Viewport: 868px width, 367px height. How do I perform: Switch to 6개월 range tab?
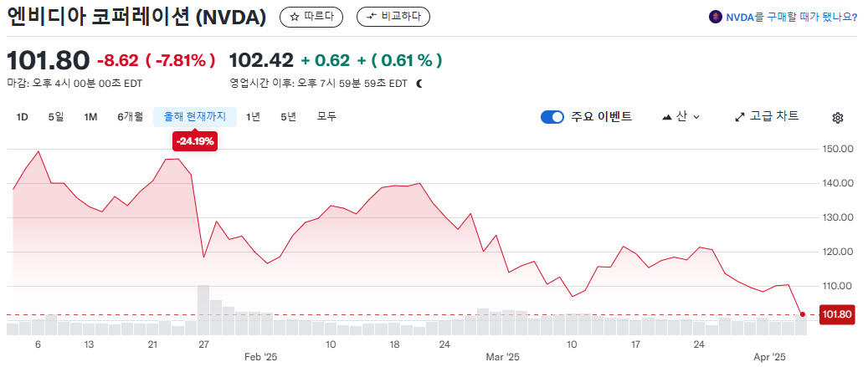pos(130,117)
